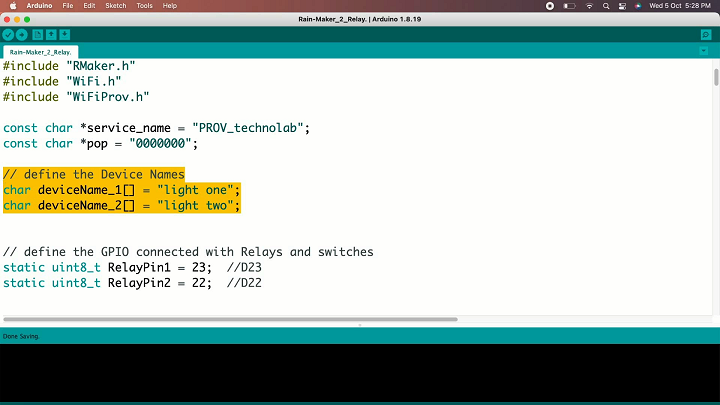The height and width of the screenshot is (405, 720).
Task: Click the Save sketch down-arrow icon
Action: coord(65,35)
